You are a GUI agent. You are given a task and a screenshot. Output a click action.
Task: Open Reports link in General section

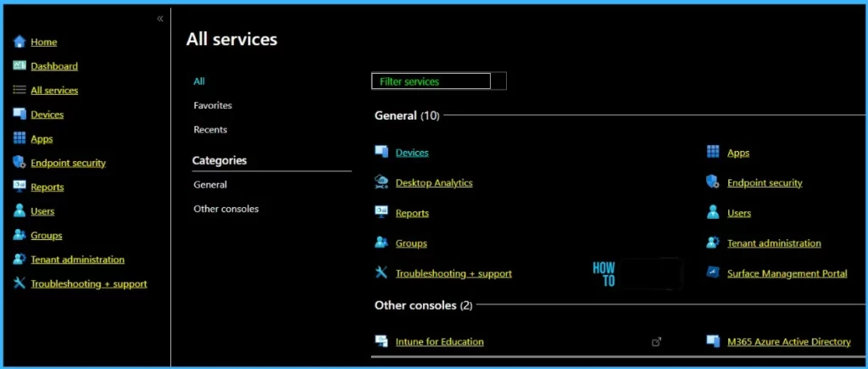(x=412, y=213)
